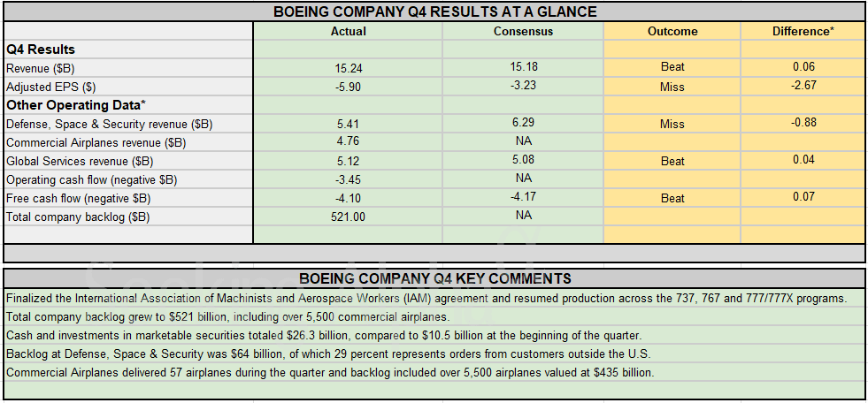The height and width of the screenshot is (403, 868).
Task: Click the Outcome column header cell
Action: click(x=672, y=31)
